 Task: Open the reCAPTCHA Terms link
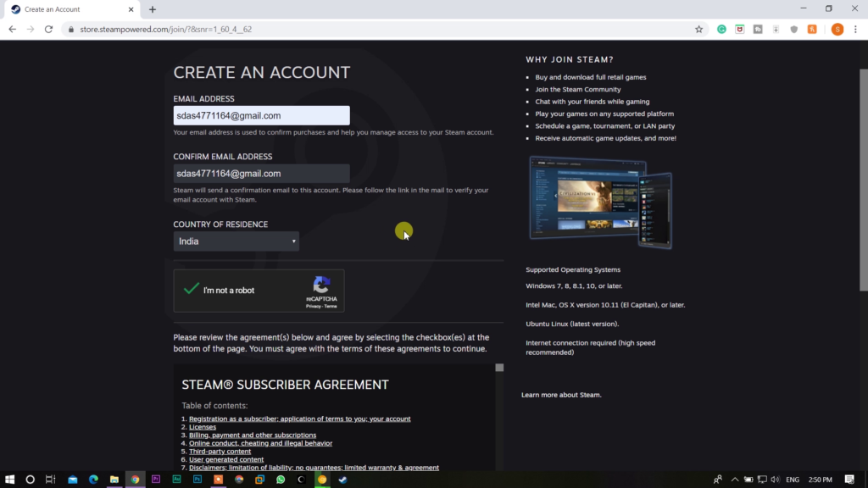point(331,307)
